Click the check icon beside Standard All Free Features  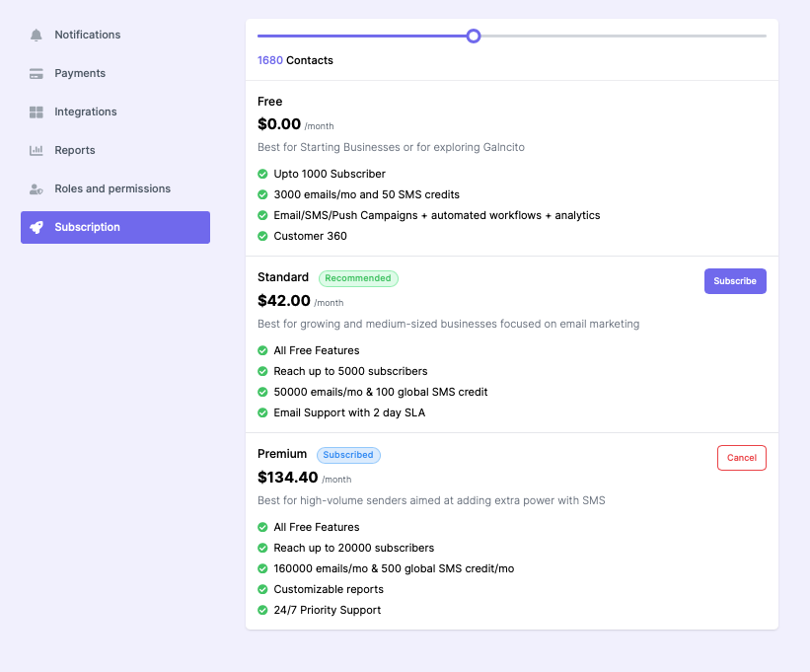click(262, 350)
